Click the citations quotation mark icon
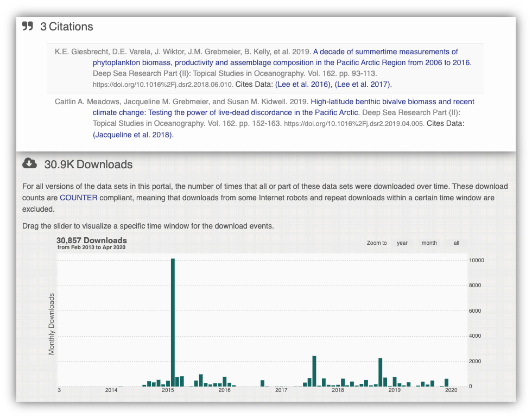Viewport: 532px width, 418px height. point(28,26)
